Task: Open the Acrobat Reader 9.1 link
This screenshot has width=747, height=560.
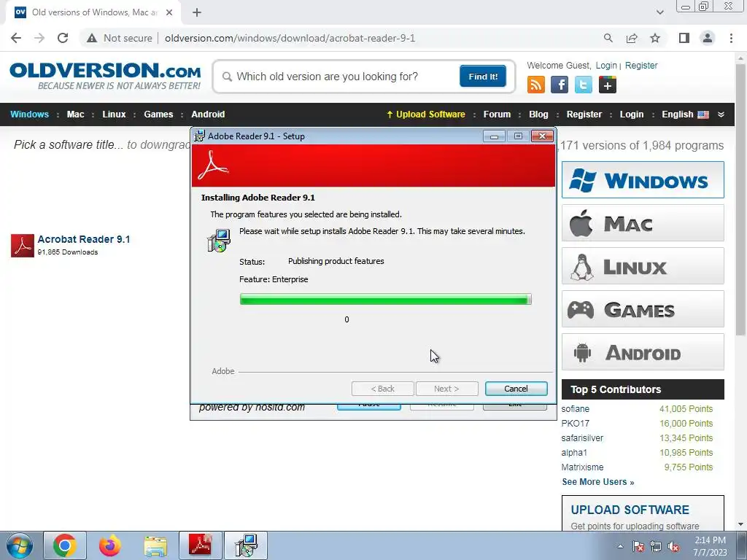Action: pos(84,239)
